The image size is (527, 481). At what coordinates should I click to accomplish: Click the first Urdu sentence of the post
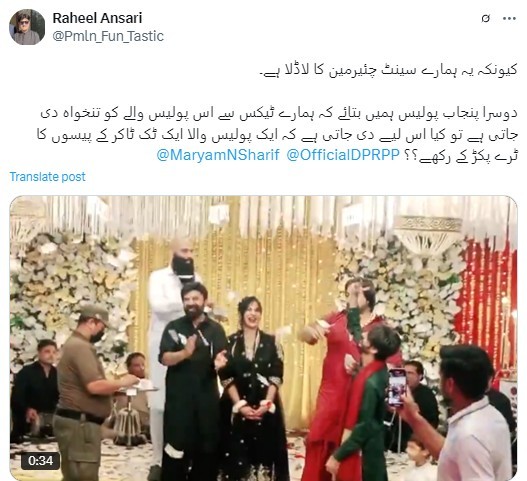point(389,71)
